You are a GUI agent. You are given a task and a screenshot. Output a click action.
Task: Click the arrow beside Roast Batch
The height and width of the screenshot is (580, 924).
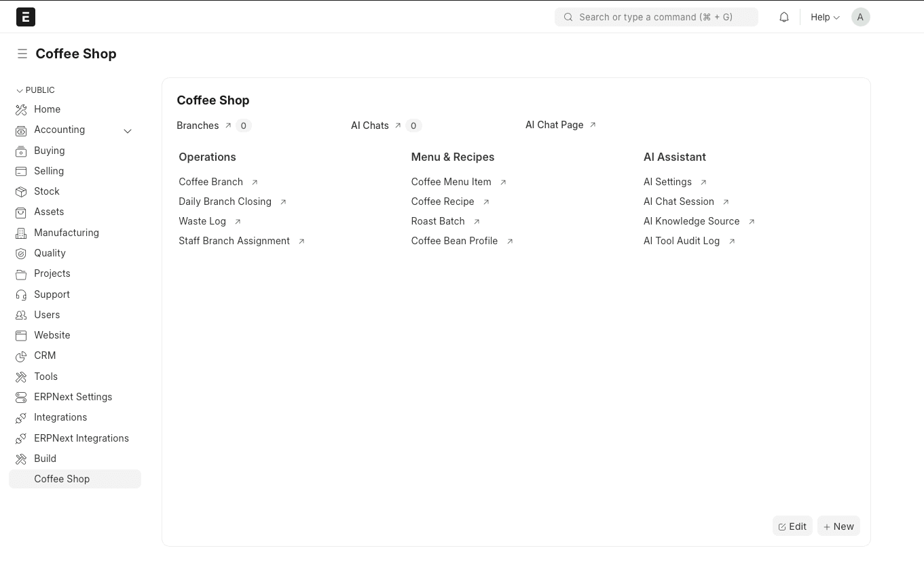pyautogui.click(x=477, y=222)
